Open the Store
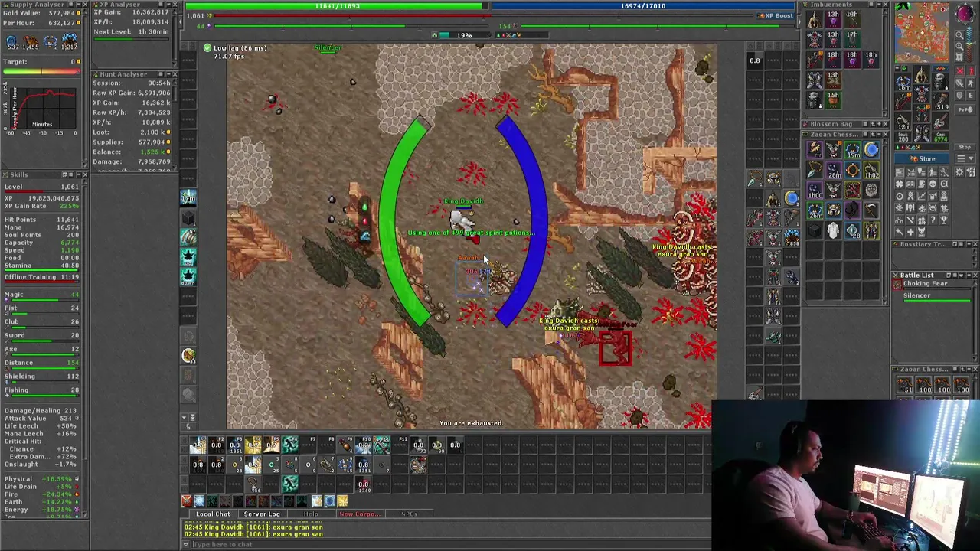 pos(922,159)
